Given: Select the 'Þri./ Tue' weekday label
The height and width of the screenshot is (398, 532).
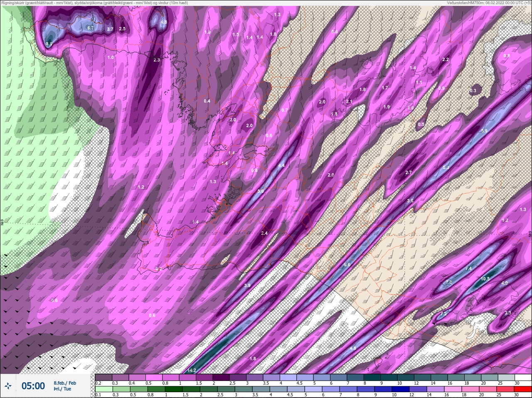Looking at the screenshot, I should [62, 389].
